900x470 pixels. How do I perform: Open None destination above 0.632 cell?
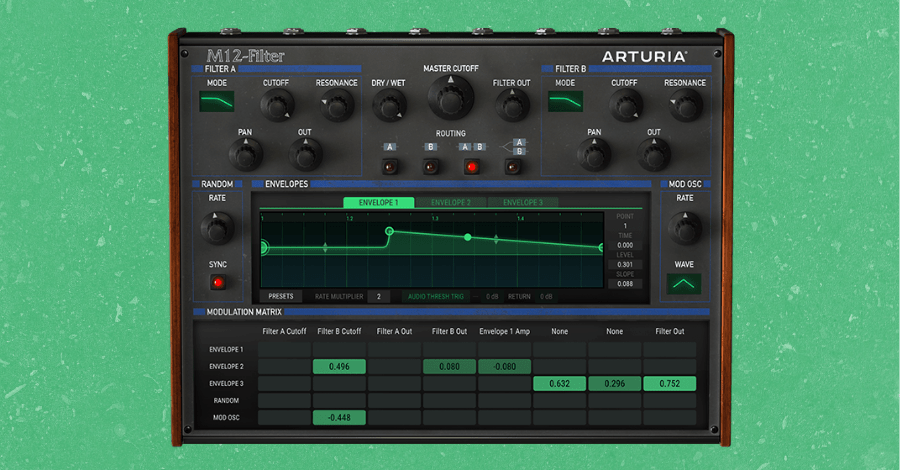tap(560, 331)
